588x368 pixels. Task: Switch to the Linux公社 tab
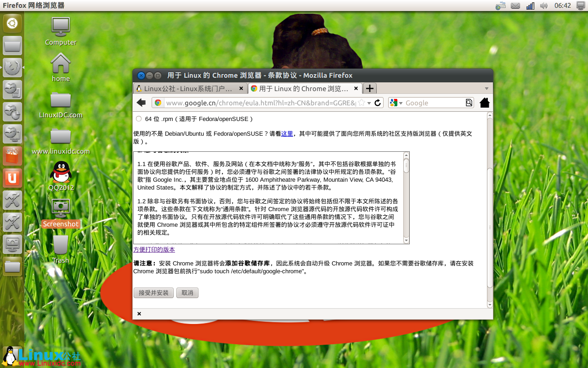tap(190, 88)
